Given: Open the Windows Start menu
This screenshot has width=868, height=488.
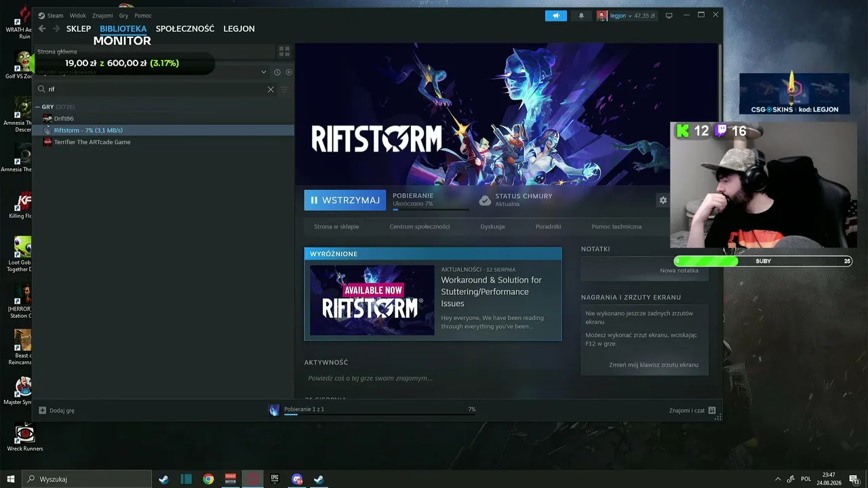Looking at the screenshot, I should point(10,479).
